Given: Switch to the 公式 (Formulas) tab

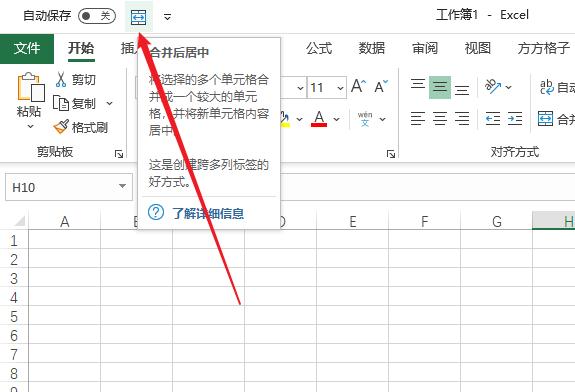Looking at the screenshot, I should [x=319, y=48].
